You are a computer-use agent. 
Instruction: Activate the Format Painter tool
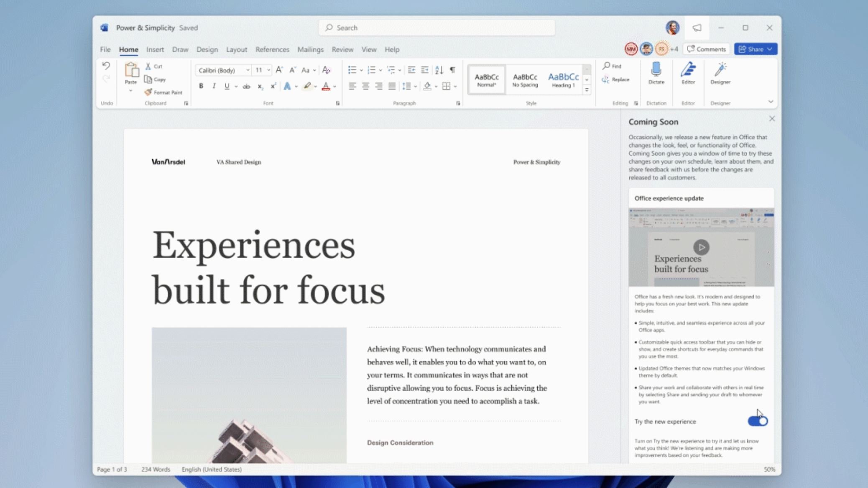tap(164, 92)
